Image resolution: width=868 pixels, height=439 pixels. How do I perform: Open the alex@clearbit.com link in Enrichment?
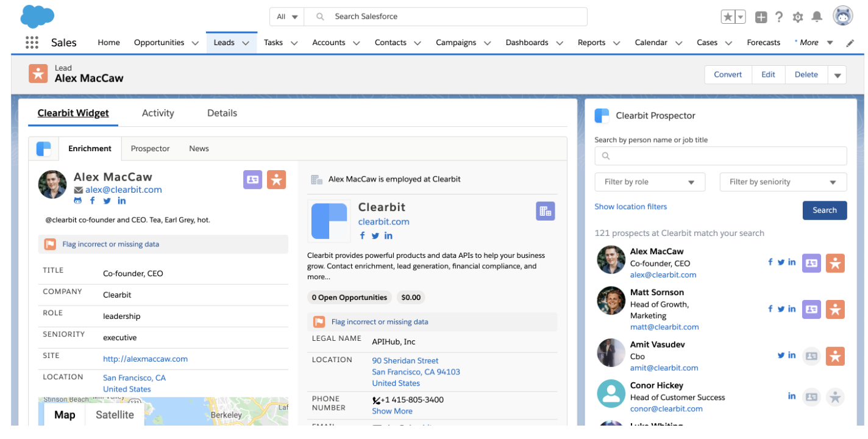coord(123,190)
